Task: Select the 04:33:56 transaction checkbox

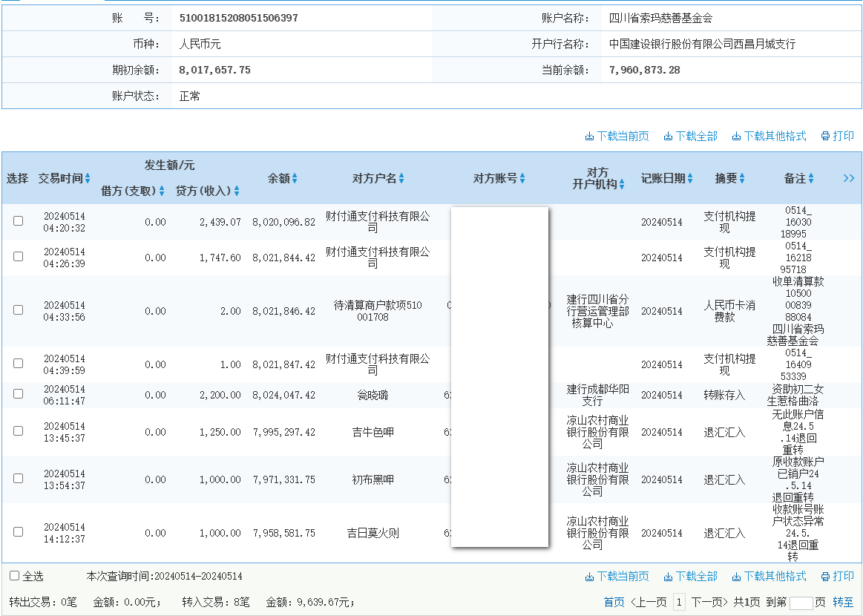Action: pos(18,310)
